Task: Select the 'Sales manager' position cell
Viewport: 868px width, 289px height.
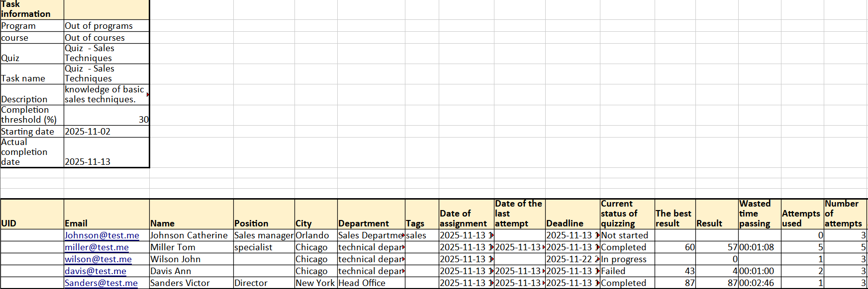Action: coord(264,235)
